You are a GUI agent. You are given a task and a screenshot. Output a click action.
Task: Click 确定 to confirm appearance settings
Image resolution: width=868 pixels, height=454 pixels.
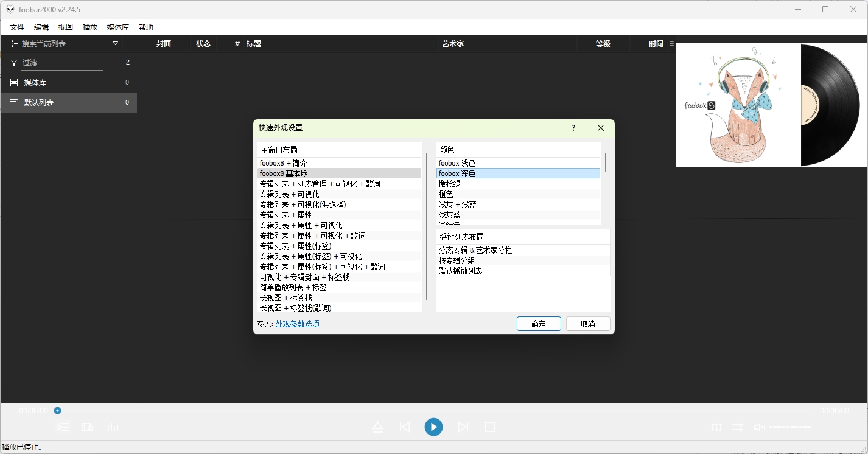[x=539, y=324]
